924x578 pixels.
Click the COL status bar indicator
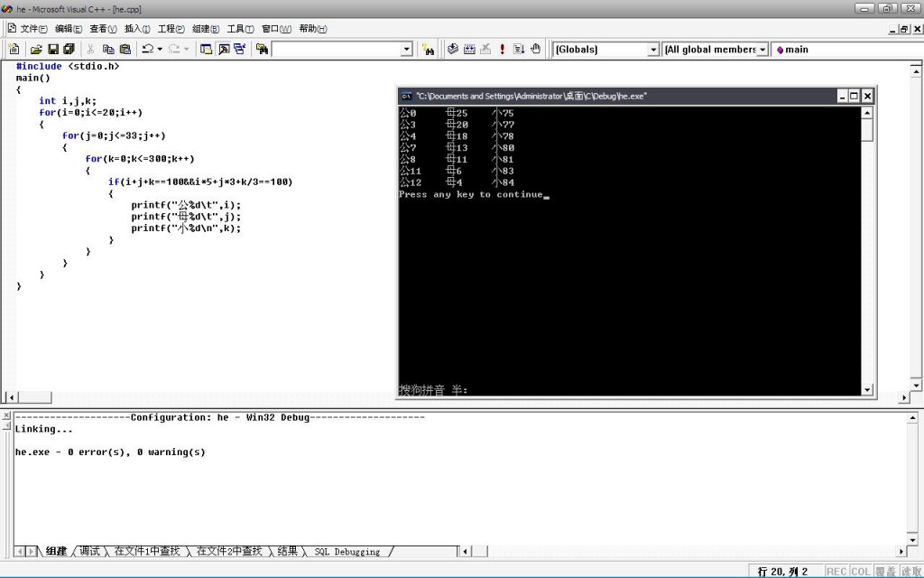pos(860,571)
